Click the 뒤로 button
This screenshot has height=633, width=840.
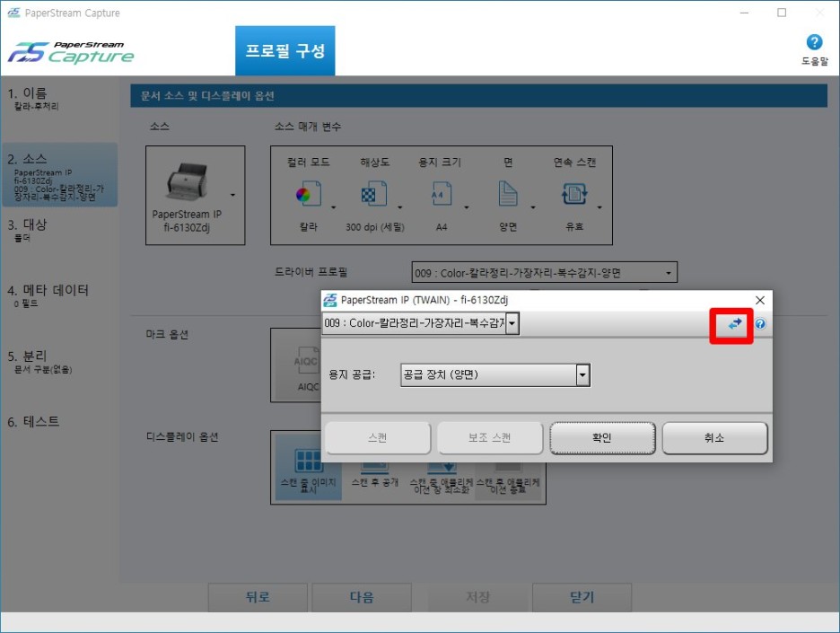click(258, 597)
